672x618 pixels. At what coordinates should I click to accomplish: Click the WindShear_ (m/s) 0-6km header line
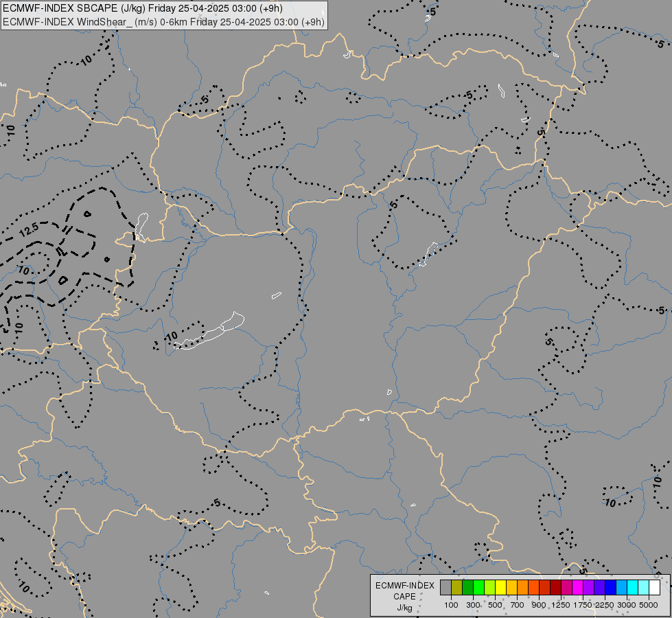tap(163, 22)
